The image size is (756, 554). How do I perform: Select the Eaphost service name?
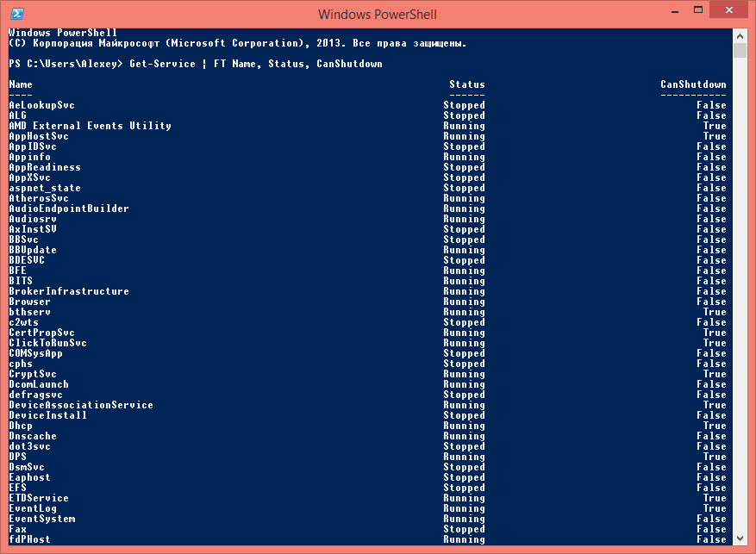point(30,477)
